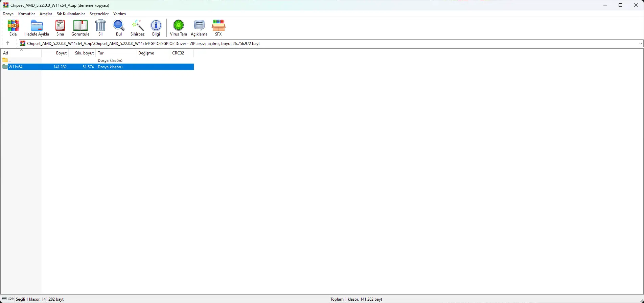Sort by the Boyut column header
644x303 pixels.
pyautogui.click(x=55, y=53)
